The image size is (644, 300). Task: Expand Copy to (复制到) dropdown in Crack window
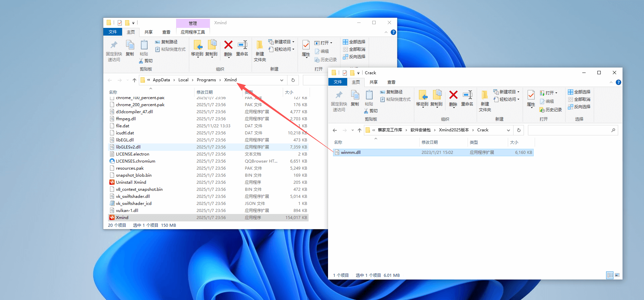[x=437, y=107]
